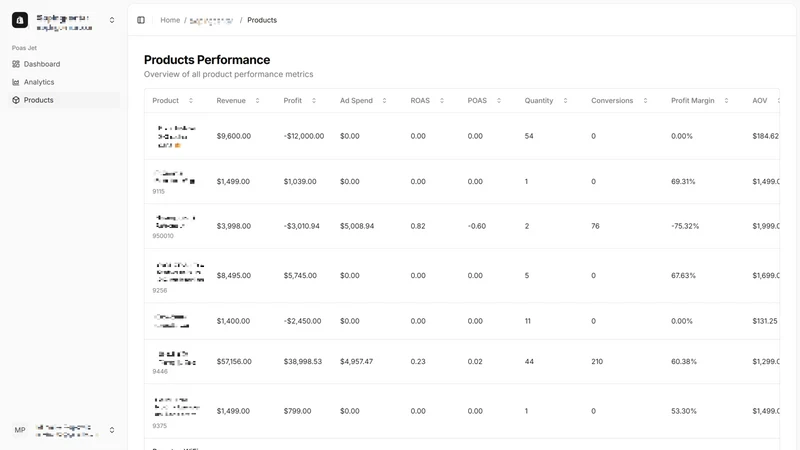This screenshot has height=450, width=800.
Task: Click the -75.32% profit margin cell
Action: (x=685, y=226)
